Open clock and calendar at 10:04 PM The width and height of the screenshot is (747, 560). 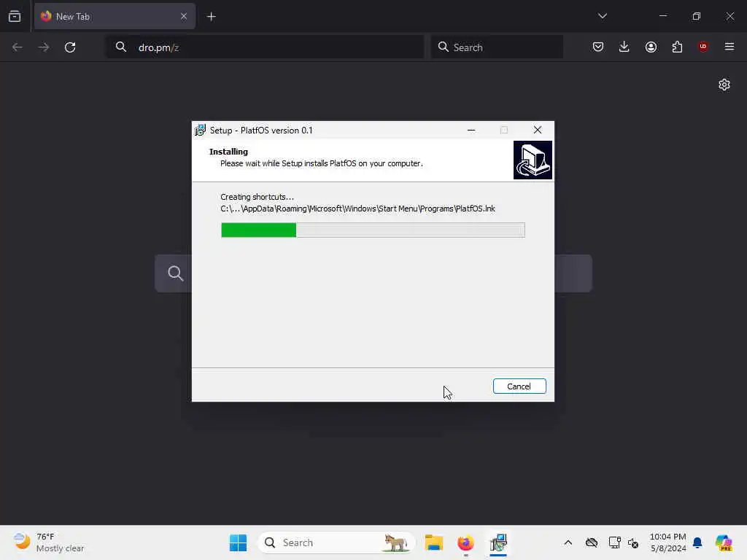pos(668,542)
